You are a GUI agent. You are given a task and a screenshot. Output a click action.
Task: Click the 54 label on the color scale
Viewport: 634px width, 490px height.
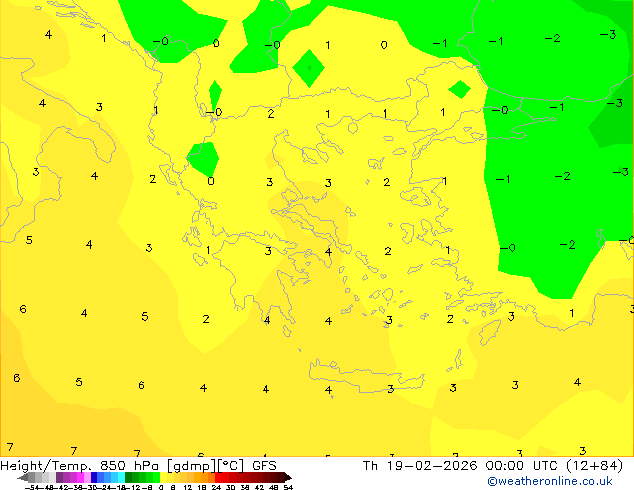[288, 487]
